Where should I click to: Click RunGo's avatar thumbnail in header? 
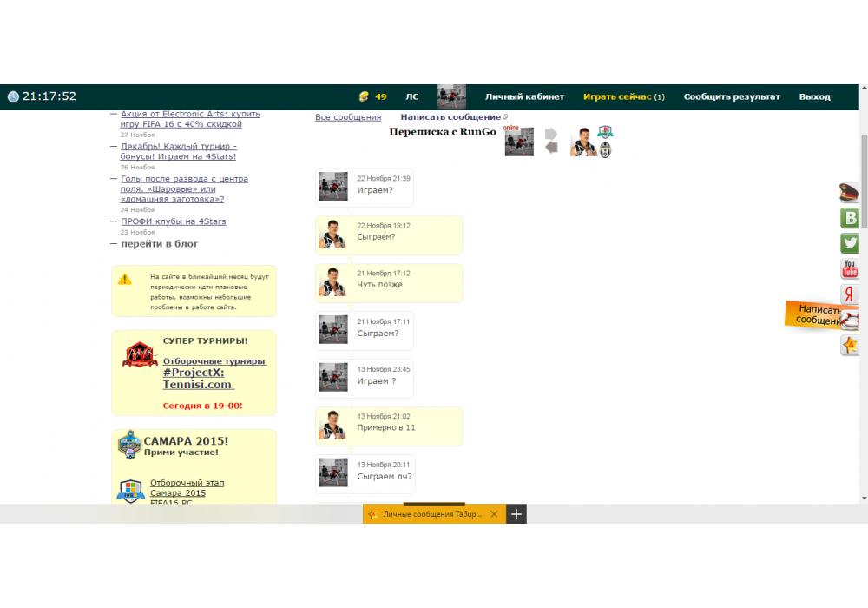(519, 142)
